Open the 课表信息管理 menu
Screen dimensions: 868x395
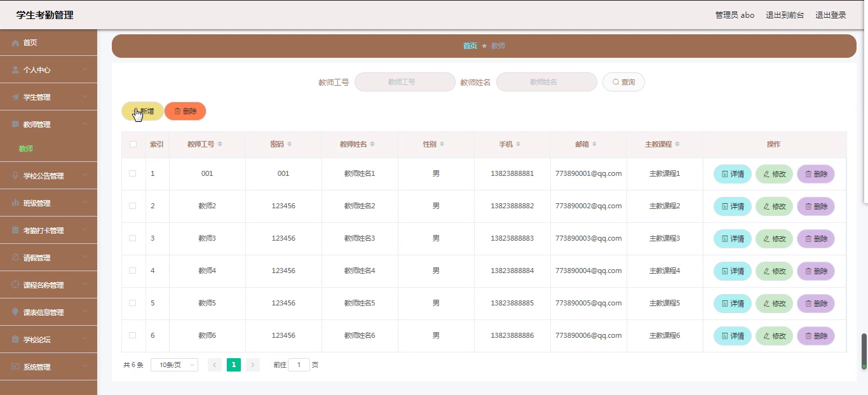48,312
